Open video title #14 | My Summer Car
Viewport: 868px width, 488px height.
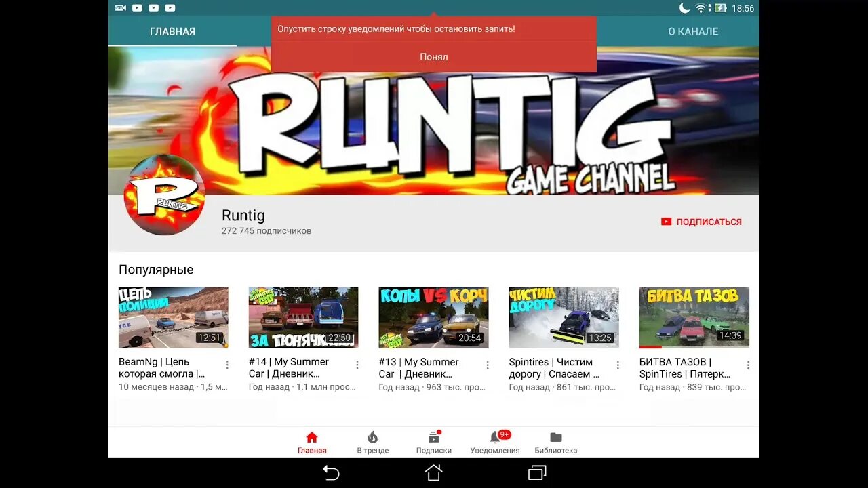(x=289, y=368)
